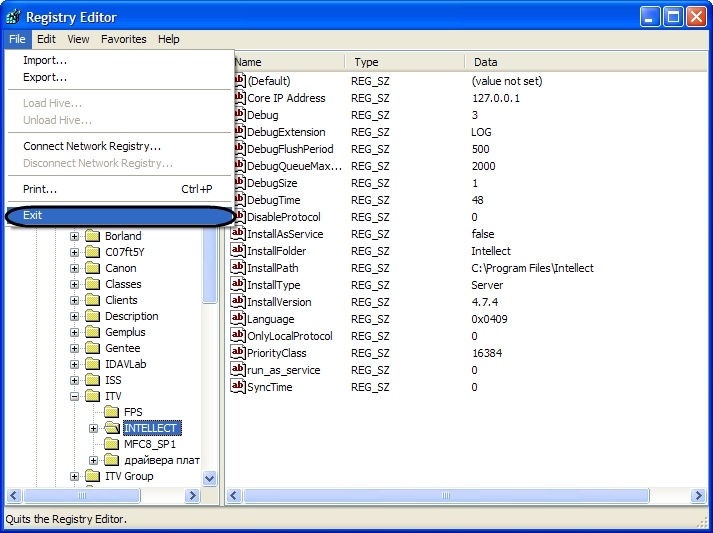Image resolution: width=713 pixels, height=533 pixels.
Task: Click the InstallPath string value icon
Action: [x=239, y=268]
